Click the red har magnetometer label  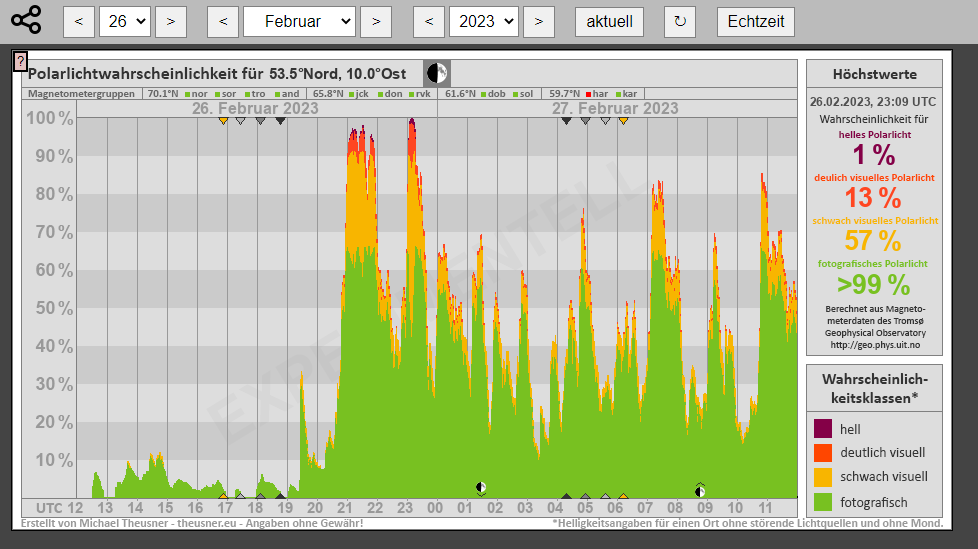[x=600, y=94]
